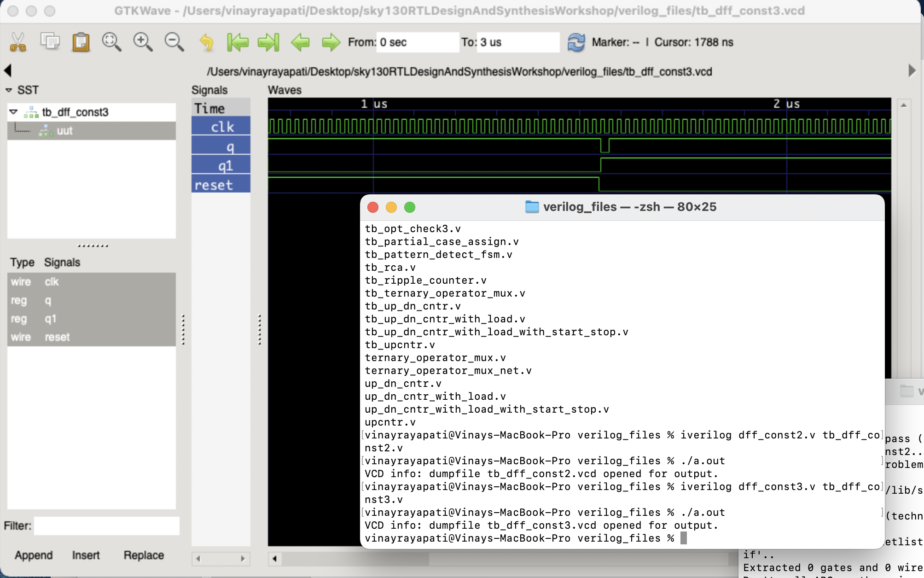Jump to end of the waveform
This screenshot has height=578, width=924.
click(x=268, y=42)
